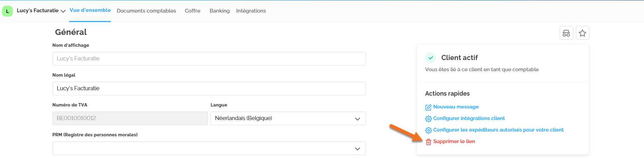Open the Intégrations tab
Viewport: 644px width, 158px height.
click(x=251, y=11)
